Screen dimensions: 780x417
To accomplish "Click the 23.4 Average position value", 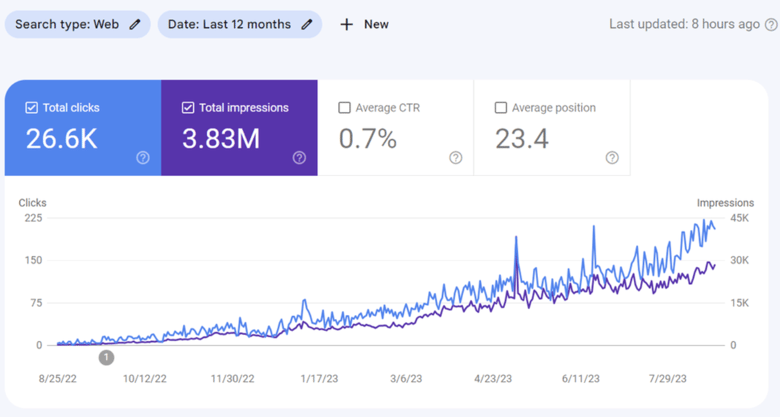I will (522, 139).
